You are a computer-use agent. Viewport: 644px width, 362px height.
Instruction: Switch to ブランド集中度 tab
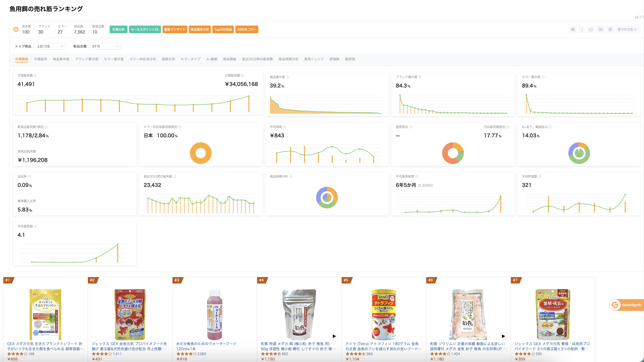pyautogui.click(x=87, y=59)
